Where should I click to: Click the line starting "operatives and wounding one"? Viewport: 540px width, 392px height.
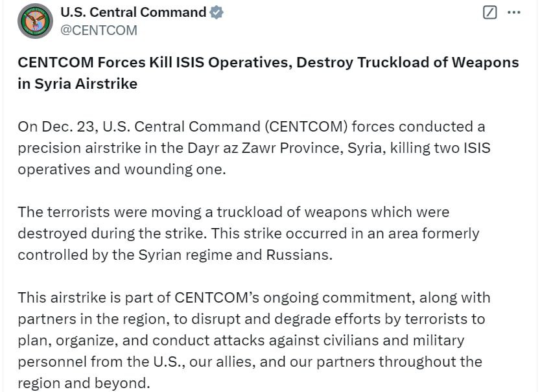121,169
